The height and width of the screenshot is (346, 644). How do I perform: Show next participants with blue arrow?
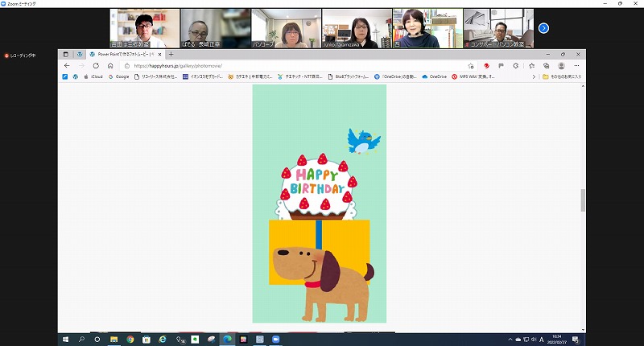[543, 28]
